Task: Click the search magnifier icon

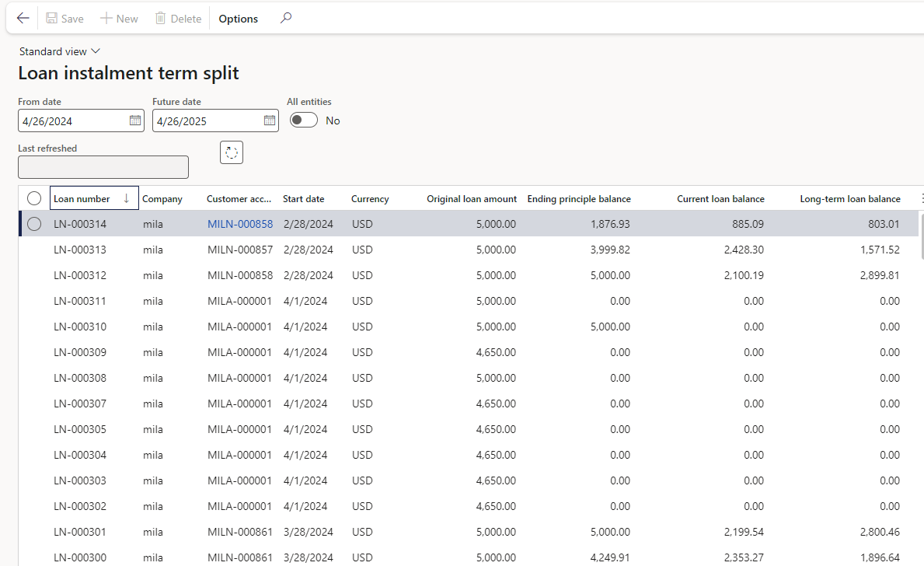Action: point(286,19)
